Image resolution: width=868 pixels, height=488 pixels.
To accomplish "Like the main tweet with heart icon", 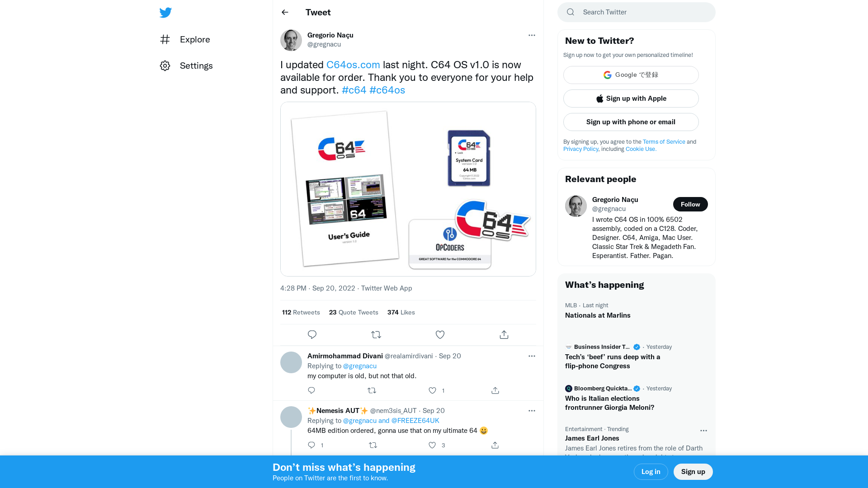I will [x=440, y=335].
